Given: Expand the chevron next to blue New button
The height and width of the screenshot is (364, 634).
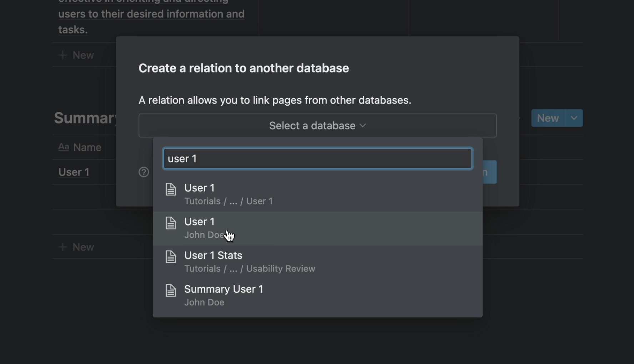Looking at the screenshot, I should 574,118.
